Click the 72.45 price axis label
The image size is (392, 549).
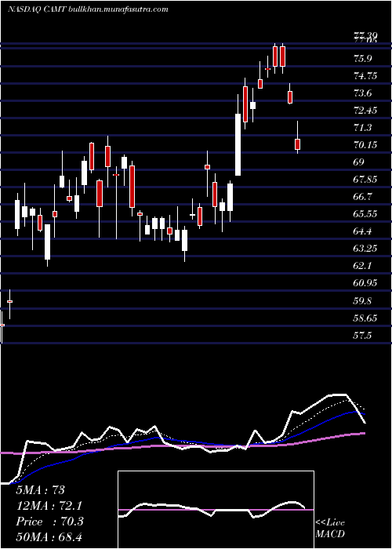tap(365, 111)
